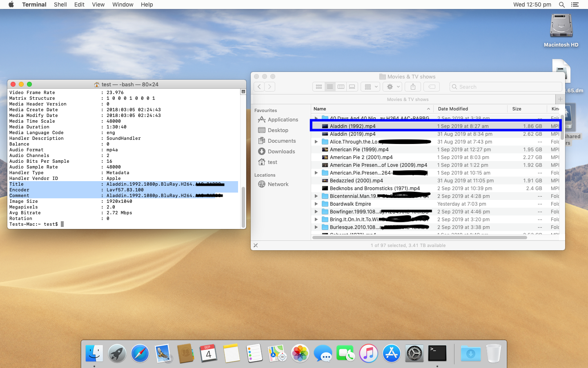
Task: Open Calendar icon showing 4 in Dock
Action: tap(209, 353)
